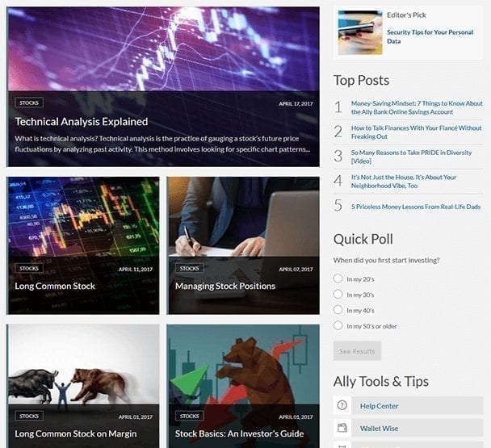
Task: Click the Editor's Pick thumbnail image
Action: coord(360,32)
